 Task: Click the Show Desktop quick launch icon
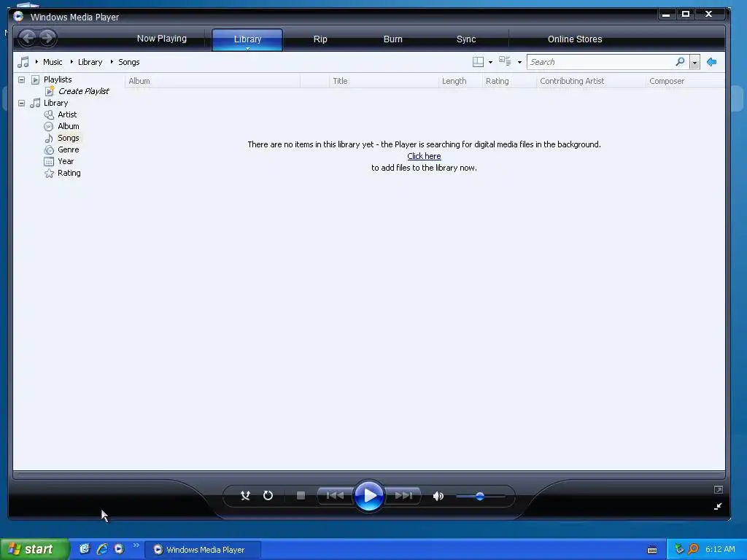(x=85, y=549)
